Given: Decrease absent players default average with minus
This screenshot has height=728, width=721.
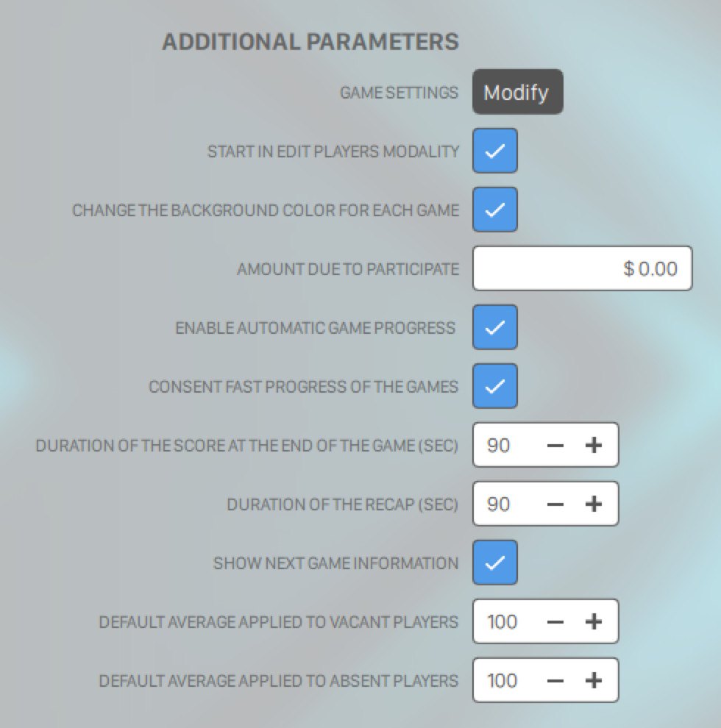Looking at the screenshot, I should coord(556,680).
